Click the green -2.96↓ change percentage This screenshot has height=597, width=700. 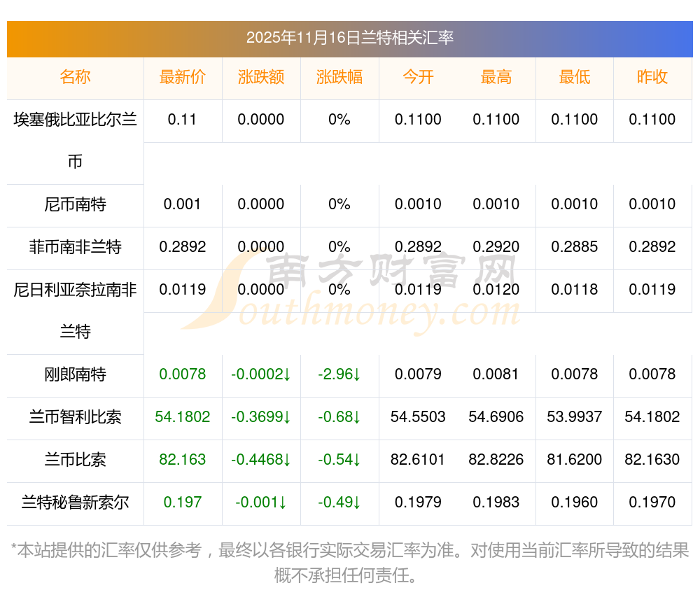[x=339, y=374]
